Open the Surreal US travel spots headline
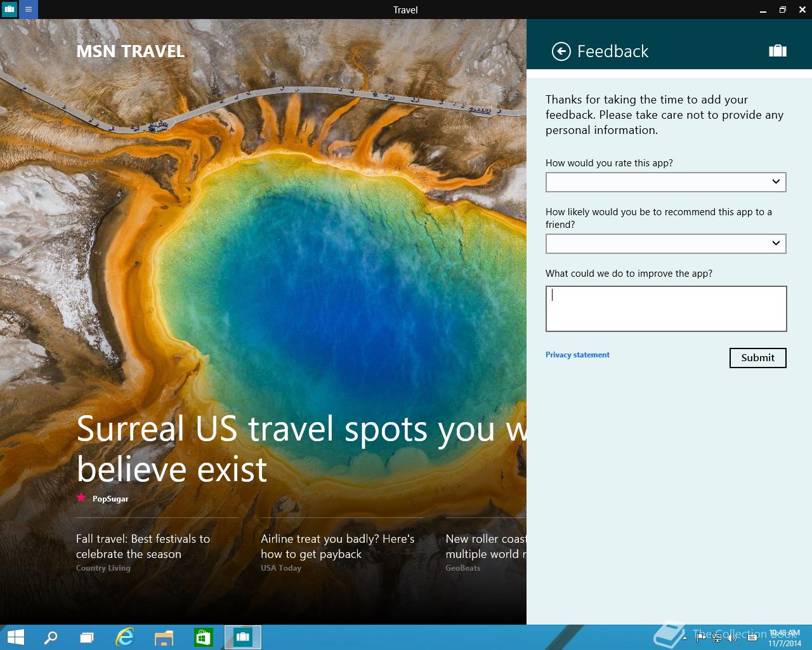 tap(301, 449)
